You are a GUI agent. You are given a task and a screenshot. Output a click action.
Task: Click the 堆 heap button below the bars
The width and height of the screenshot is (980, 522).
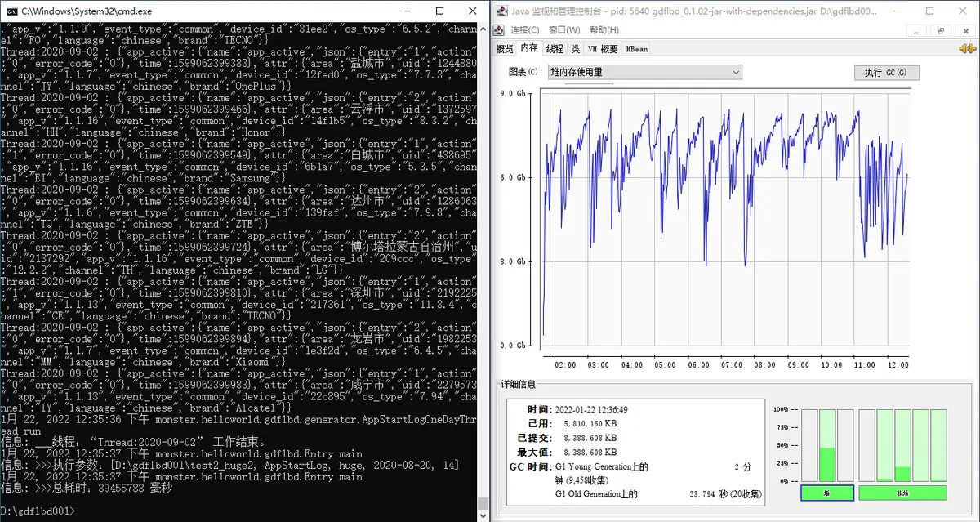pos(827,493)
